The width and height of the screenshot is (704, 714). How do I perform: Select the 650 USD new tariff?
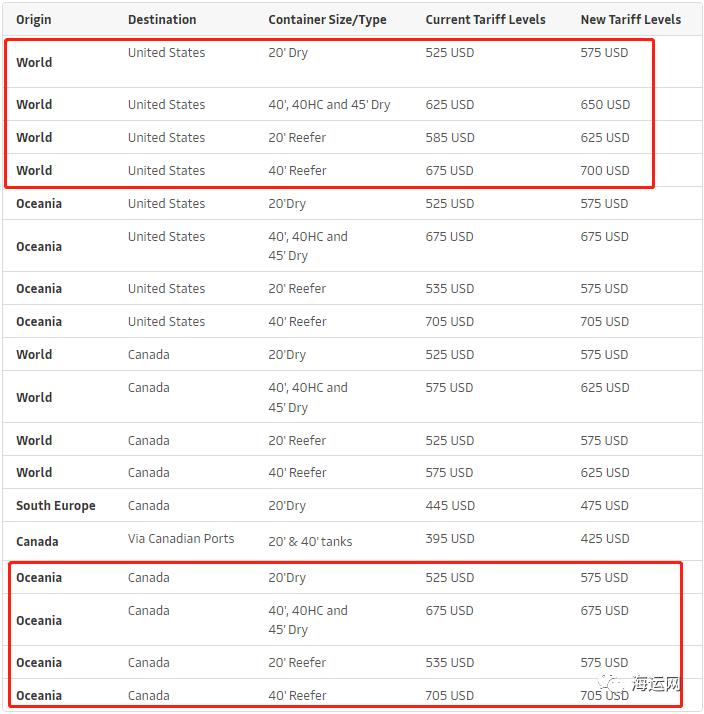tap(604, 104)
